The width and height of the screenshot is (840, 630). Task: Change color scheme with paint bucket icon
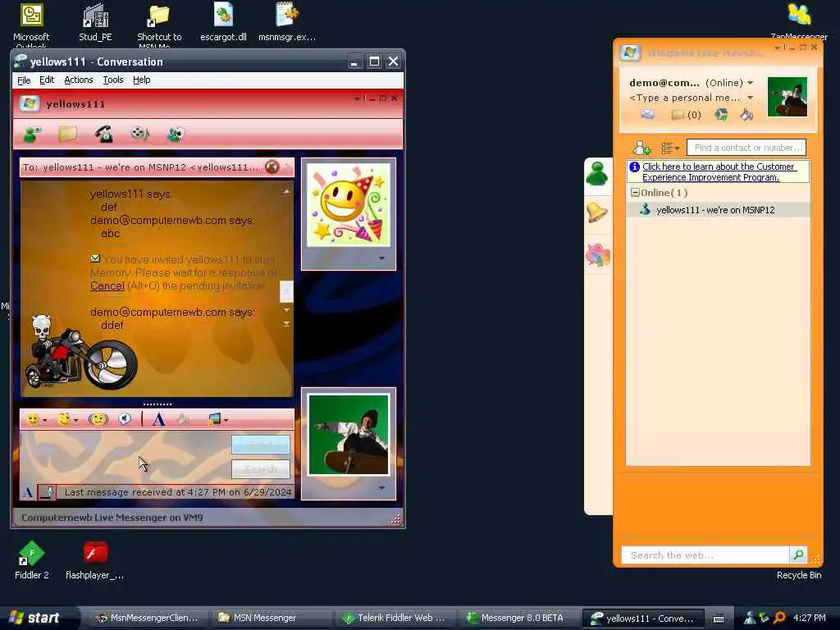(x=746, y=115)
